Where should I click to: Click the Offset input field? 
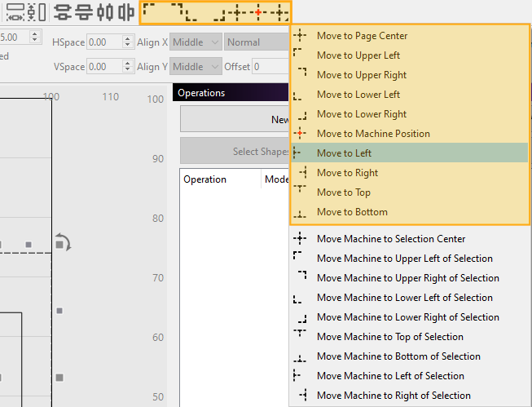click(x=270, y=67)
